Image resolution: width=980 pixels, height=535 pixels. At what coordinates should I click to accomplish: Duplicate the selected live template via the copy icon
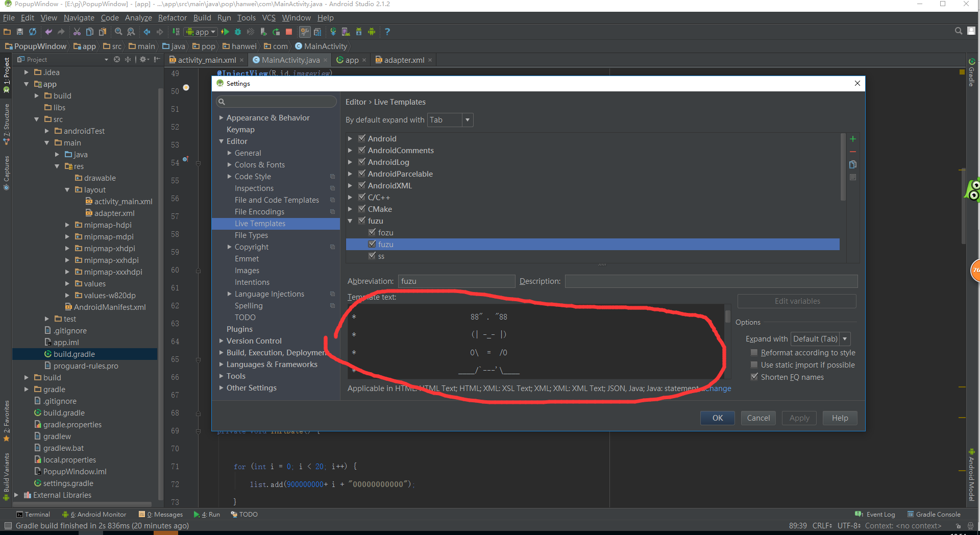point(852,164)
